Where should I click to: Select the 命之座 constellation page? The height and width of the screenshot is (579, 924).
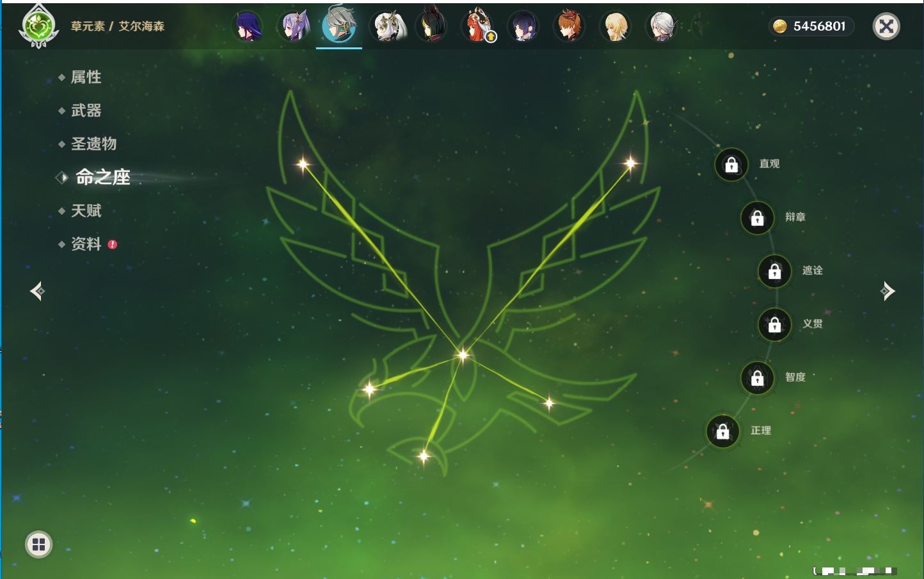coord(102,177)
